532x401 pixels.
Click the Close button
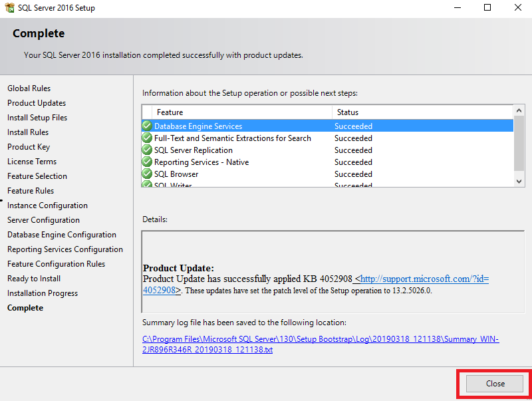pos(495,384)
